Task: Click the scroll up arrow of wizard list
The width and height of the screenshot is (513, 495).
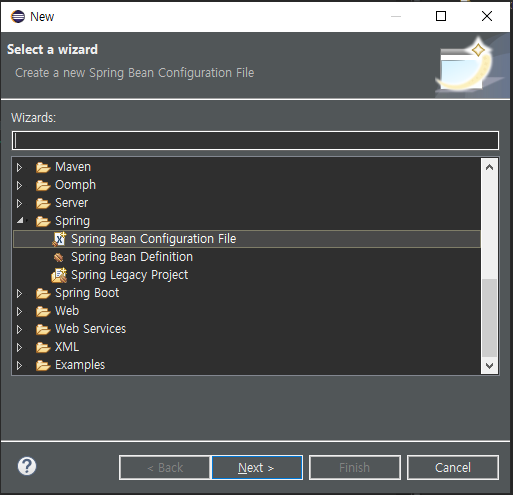Action: click(489, 167)
